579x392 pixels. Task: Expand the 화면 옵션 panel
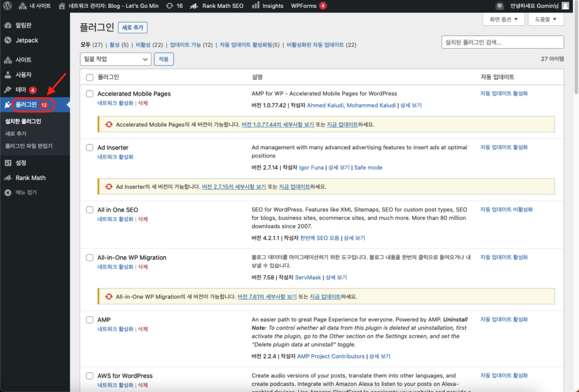[504, 19]
